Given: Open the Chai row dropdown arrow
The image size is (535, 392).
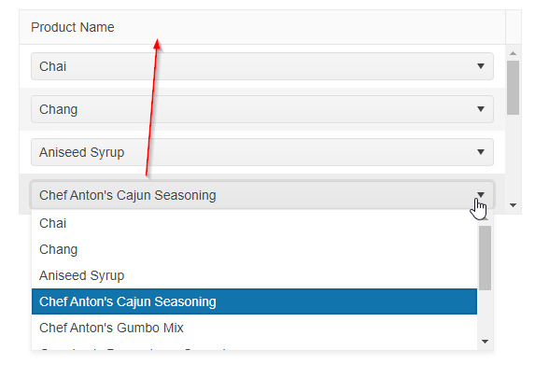Looking at the screenshot, I should pyautogui.click(x=481, y=66).
